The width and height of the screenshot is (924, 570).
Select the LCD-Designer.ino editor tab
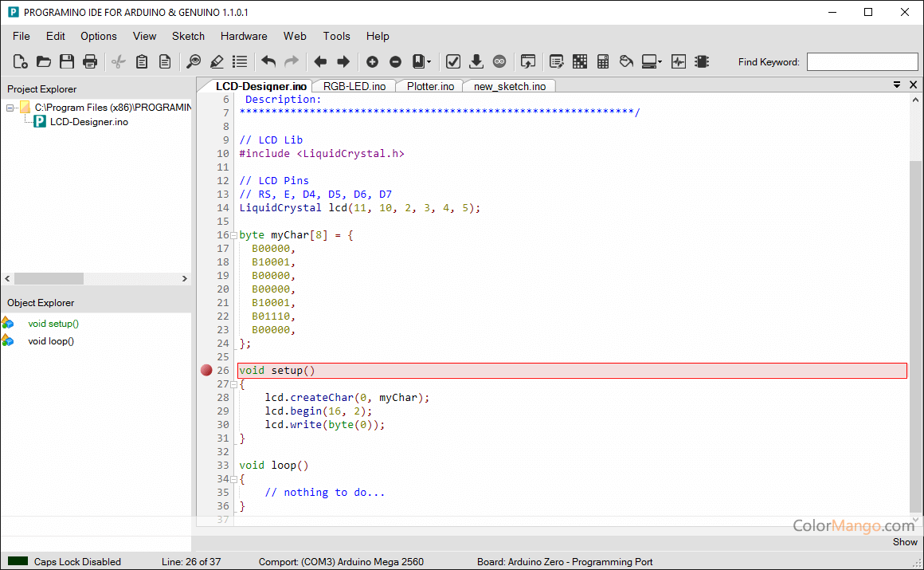pyautogui.click(x=260, y=86)
